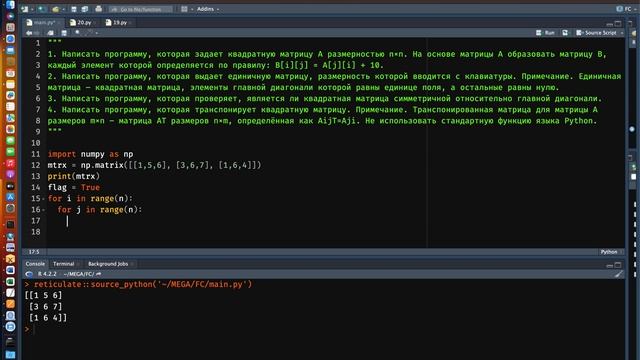Click the cursor position 17:5 indicator
Image resolution: width=640 pixels, height=360 pixels.
(x=34, y=252)
